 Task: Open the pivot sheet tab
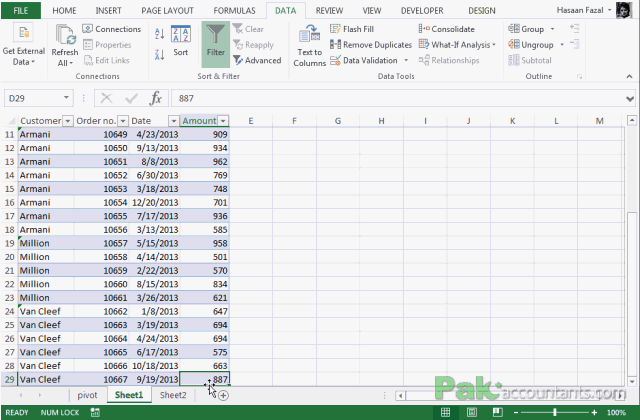[87, 395]
